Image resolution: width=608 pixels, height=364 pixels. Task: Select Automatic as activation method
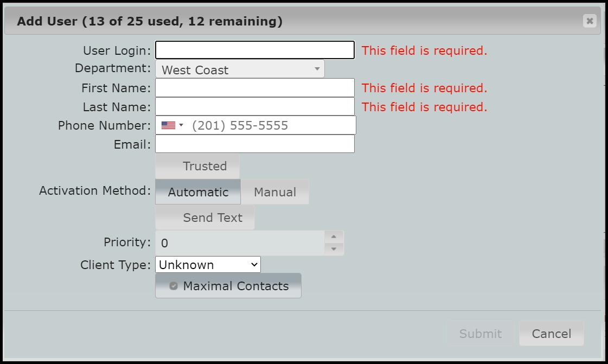(197, 191)
